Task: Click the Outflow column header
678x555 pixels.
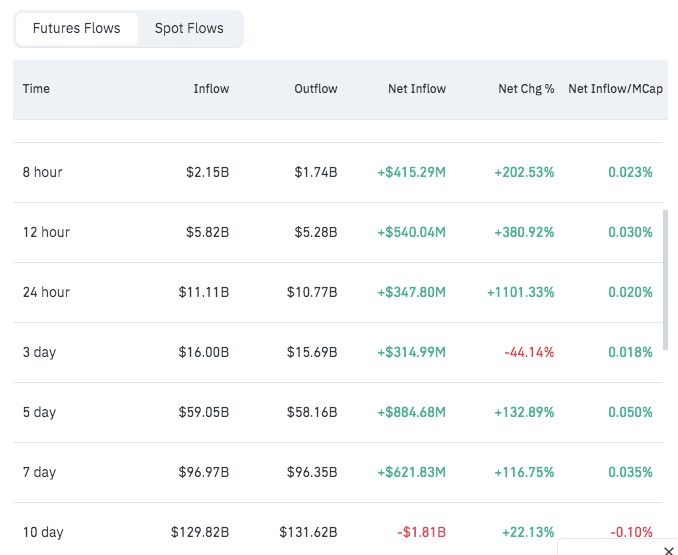Action: click(x=315, y=89)
